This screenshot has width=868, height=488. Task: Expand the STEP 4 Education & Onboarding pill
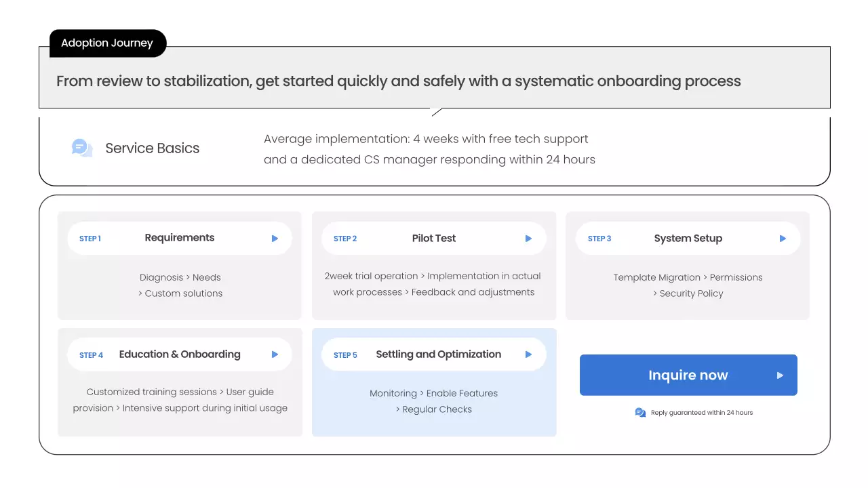click(179, 354)
